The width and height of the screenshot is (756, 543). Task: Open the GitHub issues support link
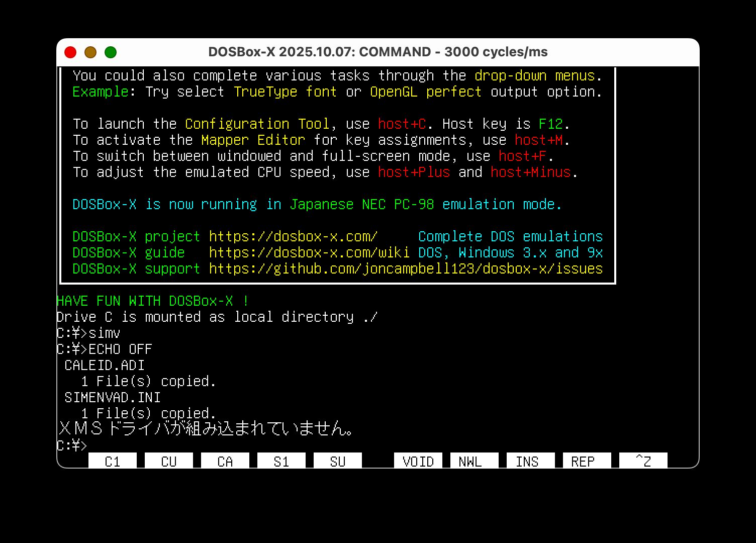point(406,268)
